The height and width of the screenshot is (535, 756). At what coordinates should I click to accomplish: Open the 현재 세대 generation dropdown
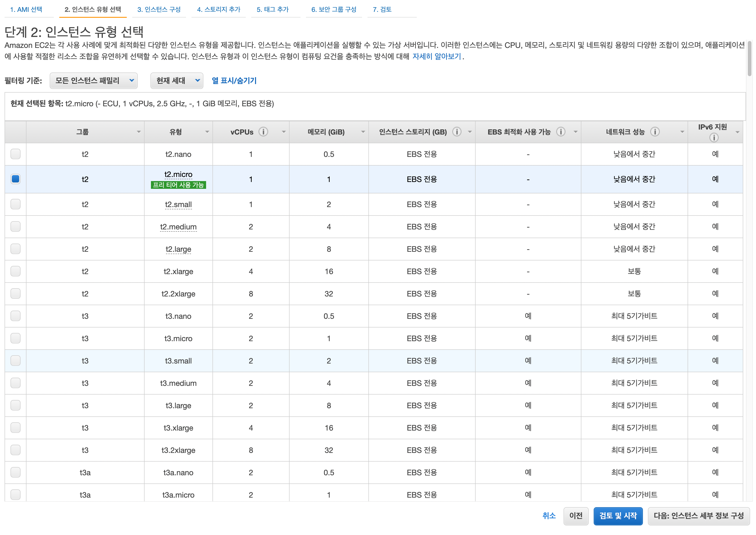[177, 81]
